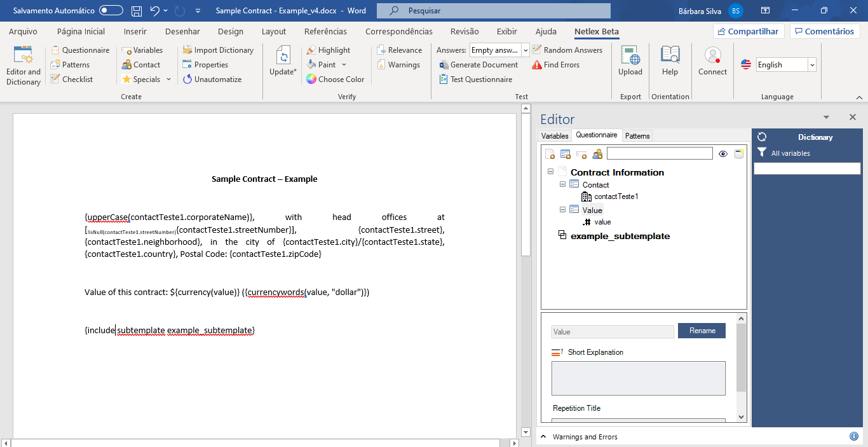Apply Highlight from Verify group

point(328,50)
